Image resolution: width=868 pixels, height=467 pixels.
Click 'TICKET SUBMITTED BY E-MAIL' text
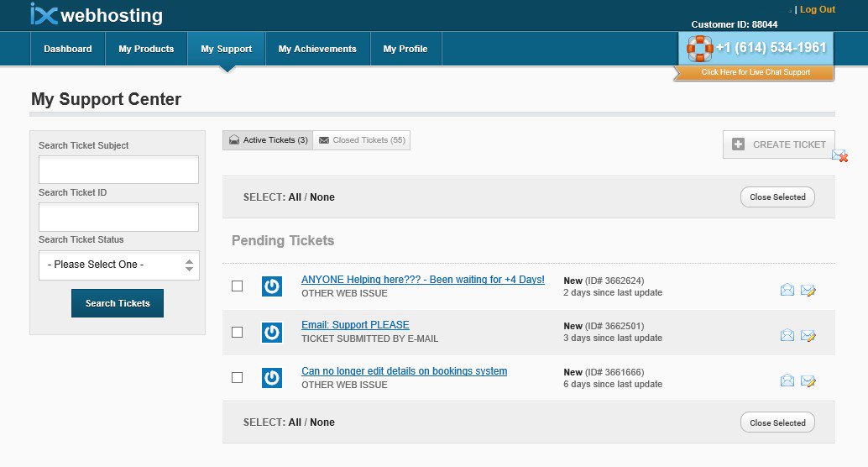(370, 338)
